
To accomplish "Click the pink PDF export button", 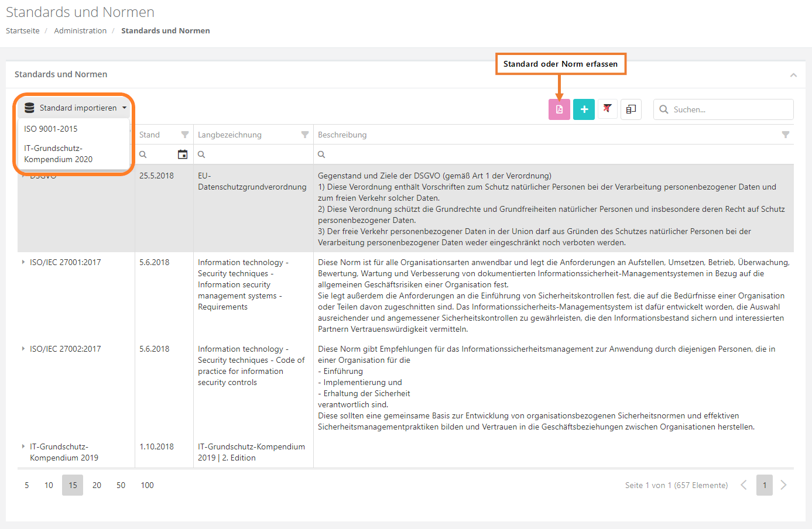I will click(x=559, y=109).
